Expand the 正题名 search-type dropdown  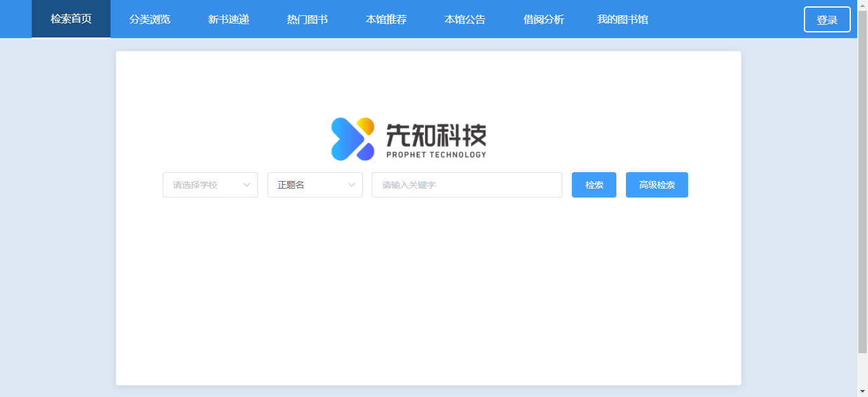315,185
